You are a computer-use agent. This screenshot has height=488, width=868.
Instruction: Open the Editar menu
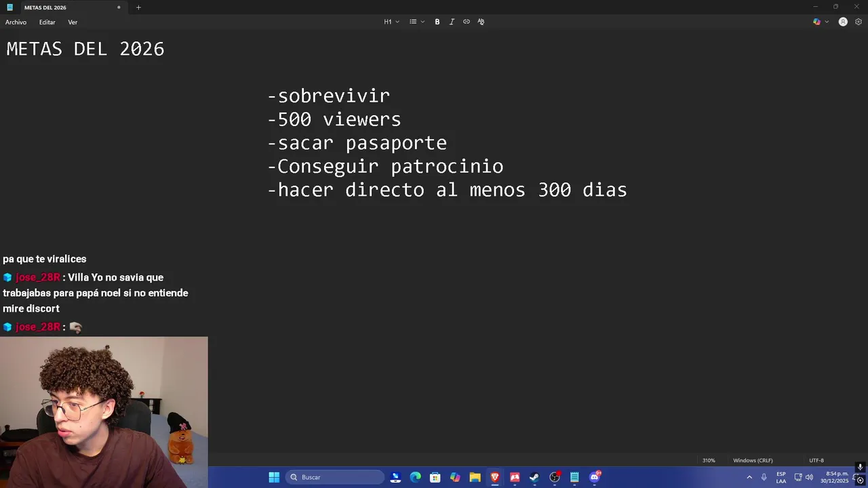click(x=47, y=22)
